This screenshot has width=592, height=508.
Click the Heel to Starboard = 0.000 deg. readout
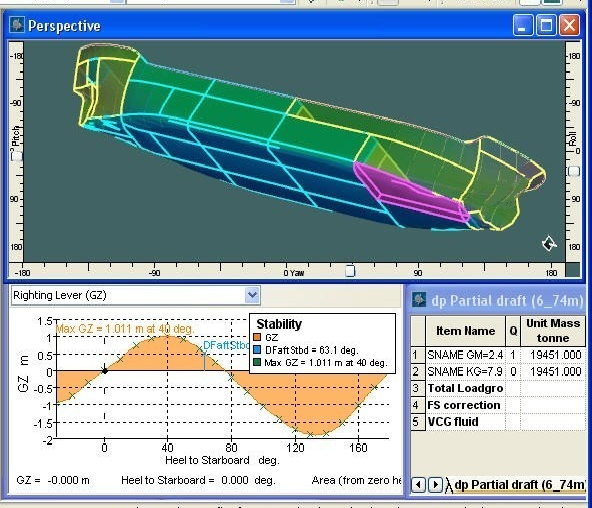point(198,480)
